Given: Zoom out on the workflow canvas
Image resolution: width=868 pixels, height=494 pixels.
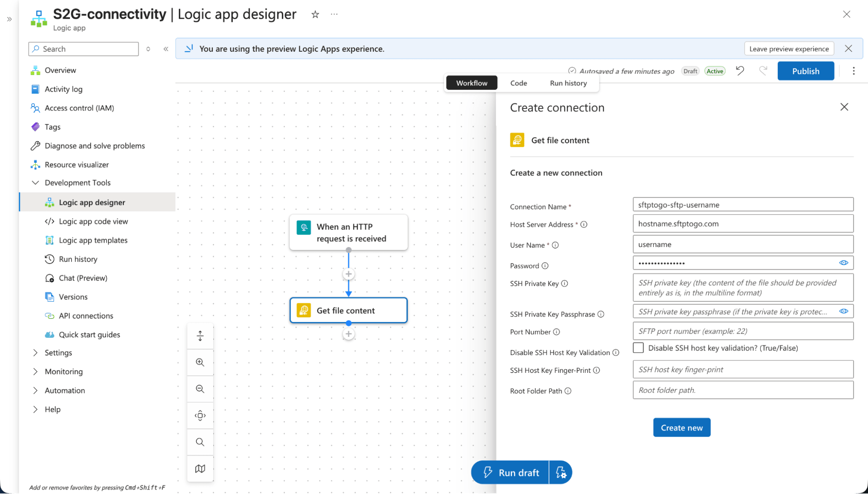Looking at the screenshot, I should coord(200,389).
